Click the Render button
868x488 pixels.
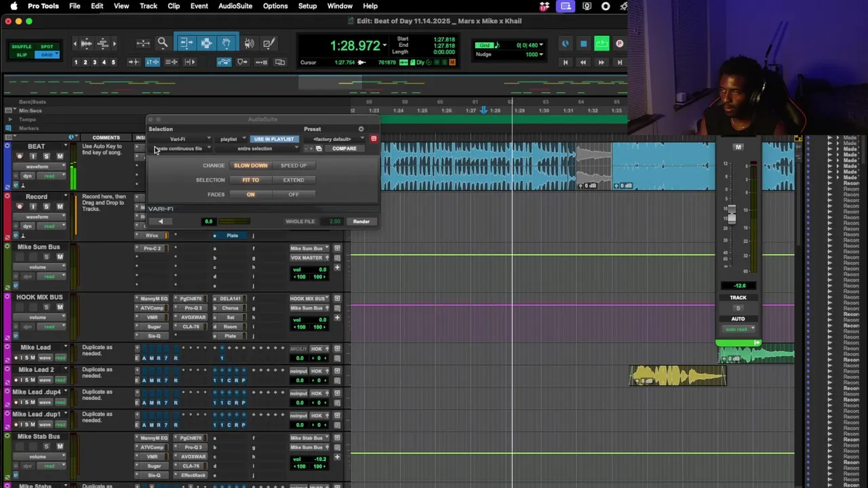(361, 221)
